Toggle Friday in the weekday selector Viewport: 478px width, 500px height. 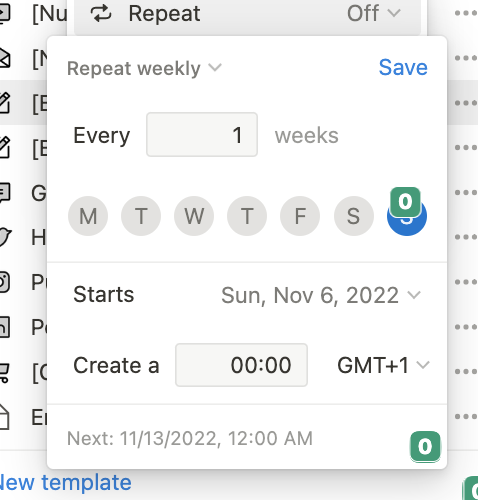[300, 216]
